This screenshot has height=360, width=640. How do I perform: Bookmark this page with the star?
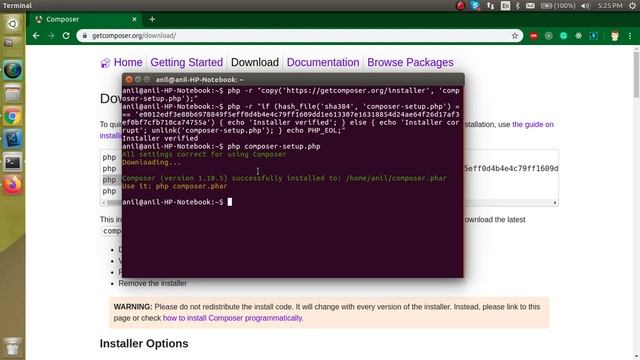coord(515,36)
